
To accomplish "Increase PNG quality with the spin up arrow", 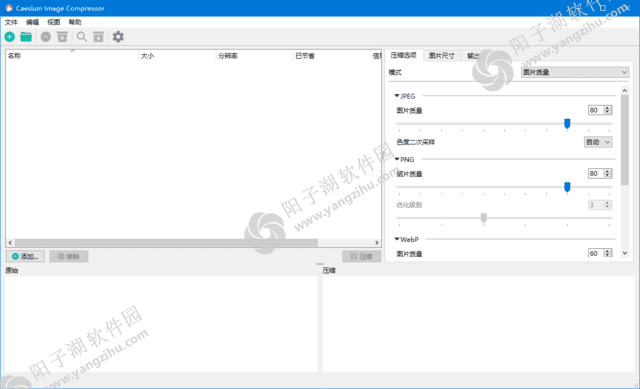I will pos(608,171).
